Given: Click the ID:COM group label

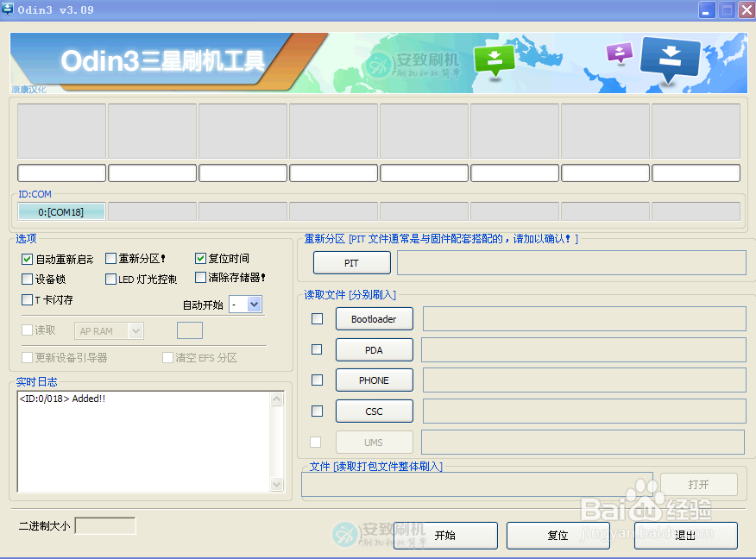Looking at the screenshot, I should (x=35, y=194).
